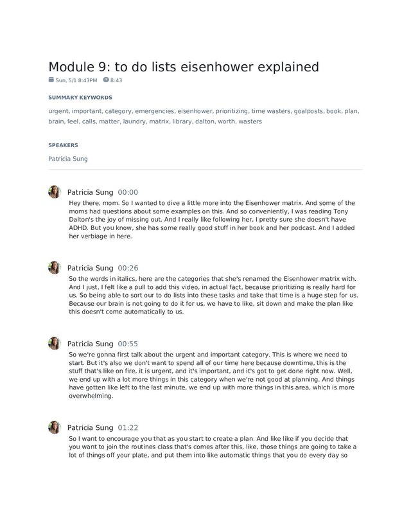Click the Summary Keywords heading

[80, 98]
